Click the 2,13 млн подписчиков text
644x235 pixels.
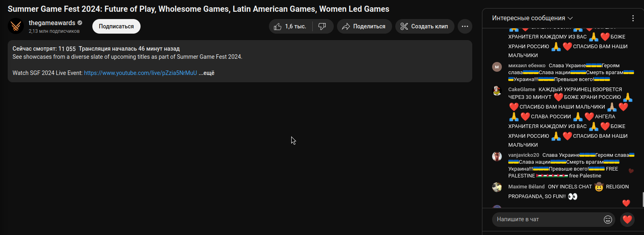pyautogui.click(x=54, y=31)
